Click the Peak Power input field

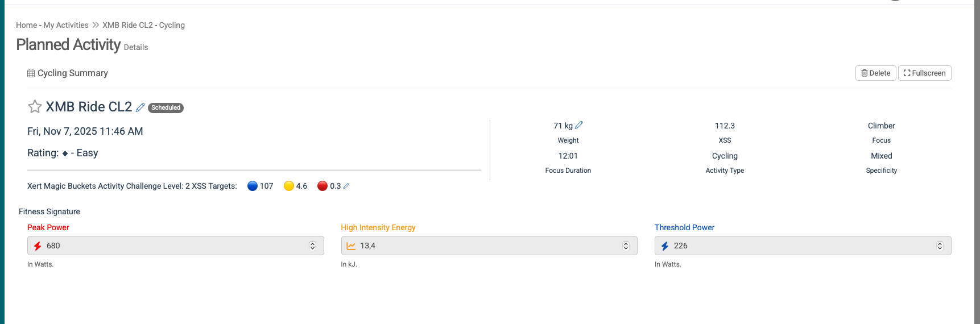(171, 246)
